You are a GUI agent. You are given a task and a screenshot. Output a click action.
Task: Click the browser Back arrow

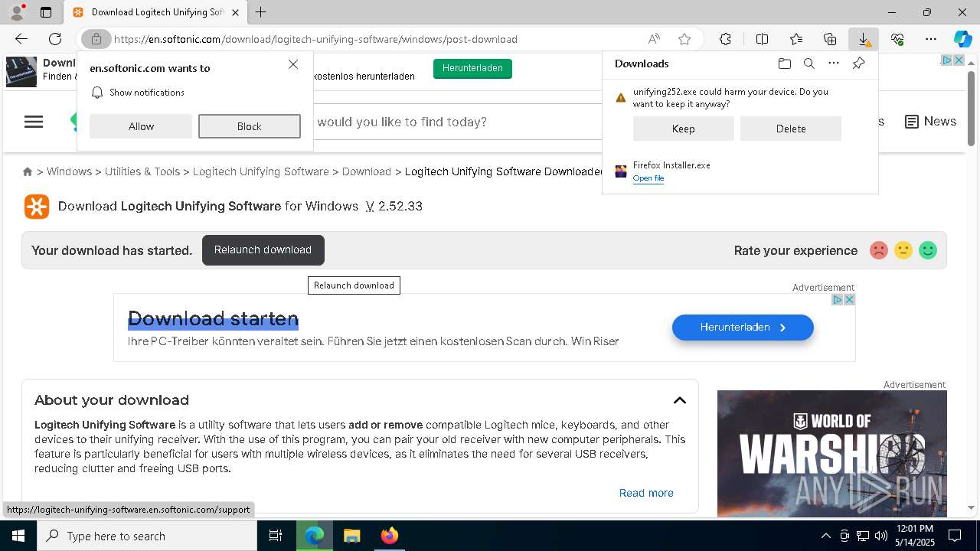pos(21,39)
